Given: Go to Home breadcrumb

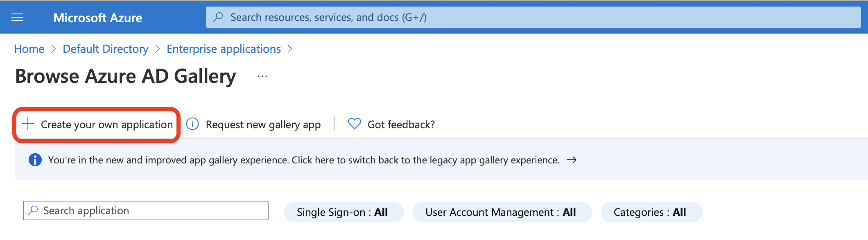Looking at the screenshot, I should [29, 49].
